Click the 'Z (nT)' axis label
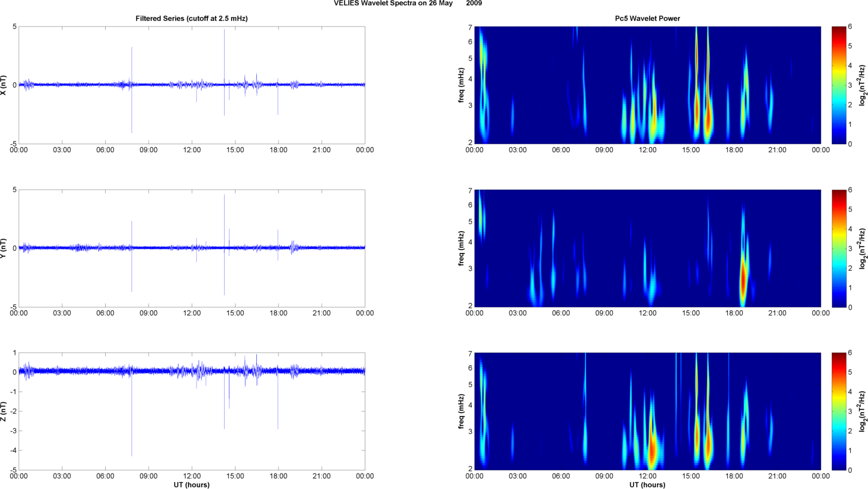This screenshot has width=868, height=489. (4, 411)
